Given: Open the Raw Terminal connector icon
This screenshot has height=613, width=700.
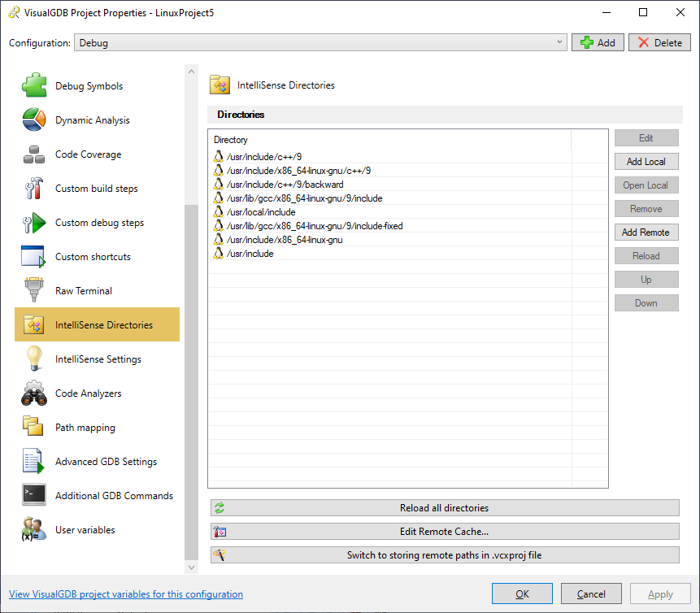Looking at the screenshot, I should [x=34, y=290].
